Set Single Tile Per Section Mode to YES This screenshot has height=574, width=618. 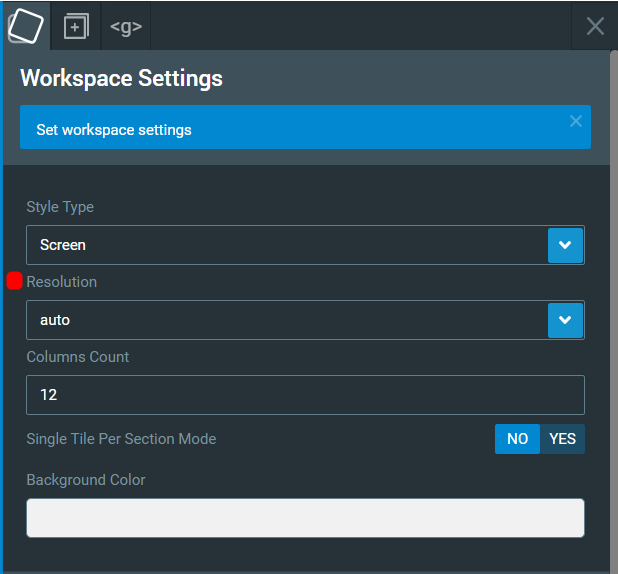[x=562, y=439]
